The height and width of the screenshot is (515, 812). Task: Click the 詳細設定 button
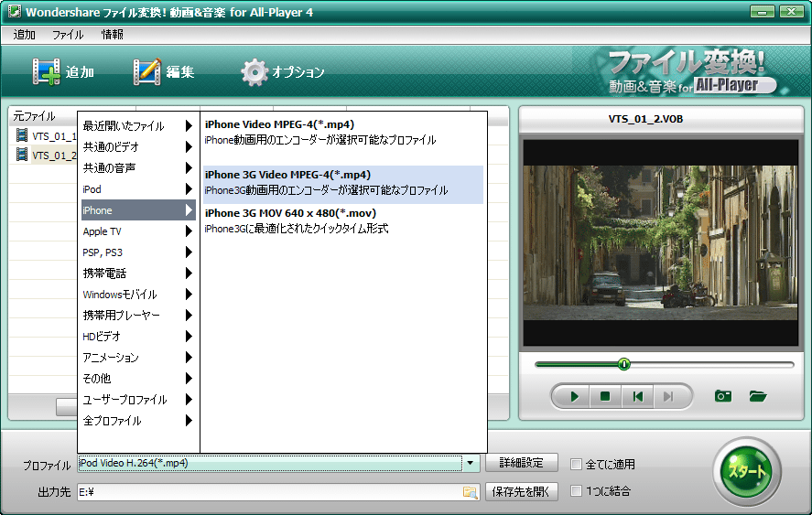[x=522, y=463]
